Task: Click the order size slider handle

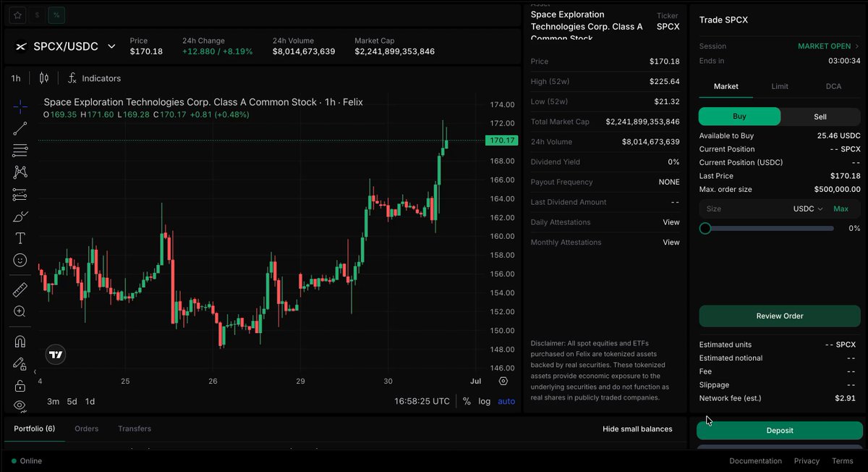Action: 705,228
